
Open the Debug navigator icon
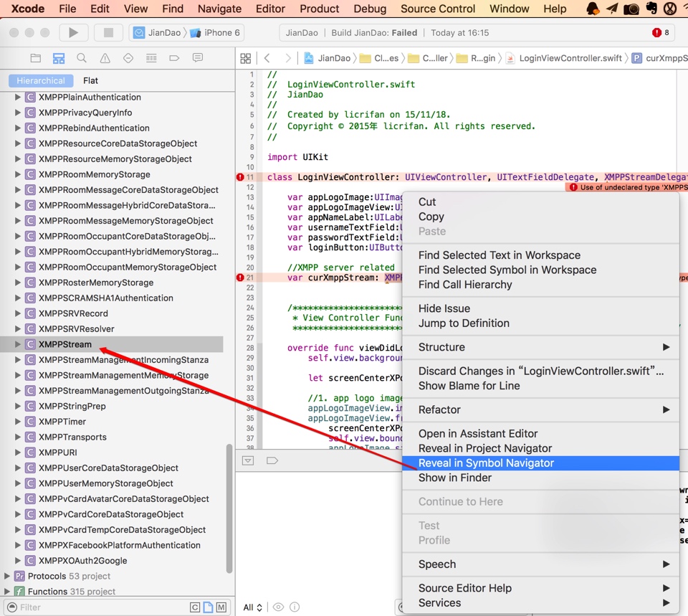click(x=151, y=58)
